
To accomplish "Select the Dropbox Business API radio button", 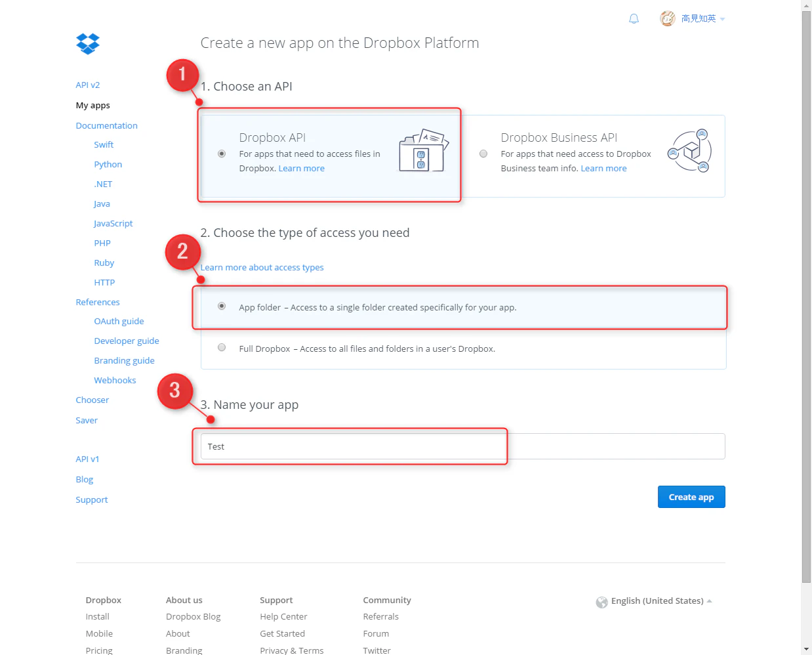I will click(483, 154).
